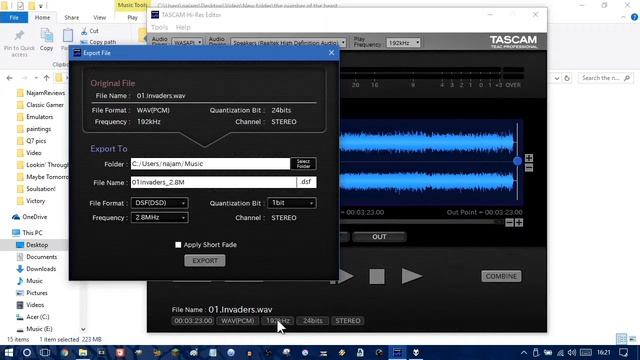The height and width of the screenshot is (360, 640).
Task: Click the horizontal zoom-out minus icon below waveform
Action: point(509,222)
